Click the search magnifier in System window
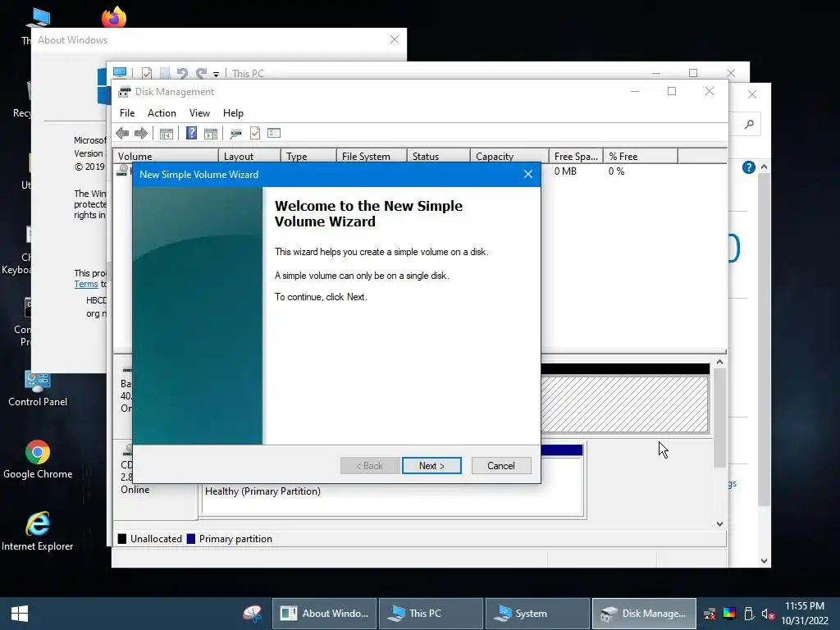The image size is (840, 630). (x=749, y=125)
